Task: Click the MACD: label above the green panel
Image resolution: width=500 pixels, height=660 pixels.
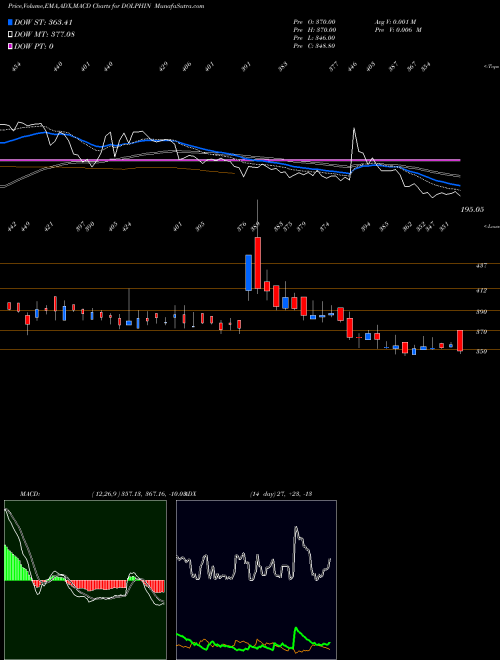Action: point(29,494)
